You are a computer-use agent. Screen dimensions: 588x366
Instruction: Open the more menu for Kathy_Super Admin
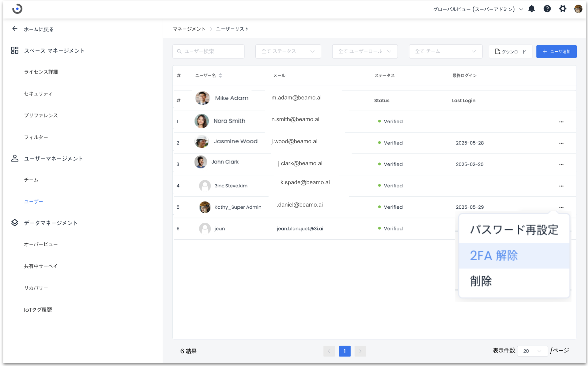(561, 207)
